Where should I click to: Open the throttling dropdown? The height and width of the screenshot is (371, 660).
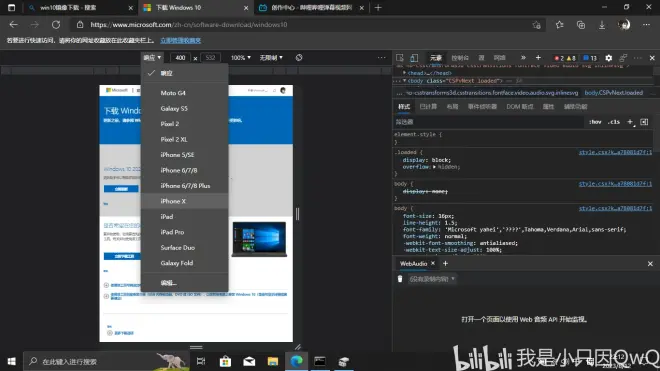[271, 58]
